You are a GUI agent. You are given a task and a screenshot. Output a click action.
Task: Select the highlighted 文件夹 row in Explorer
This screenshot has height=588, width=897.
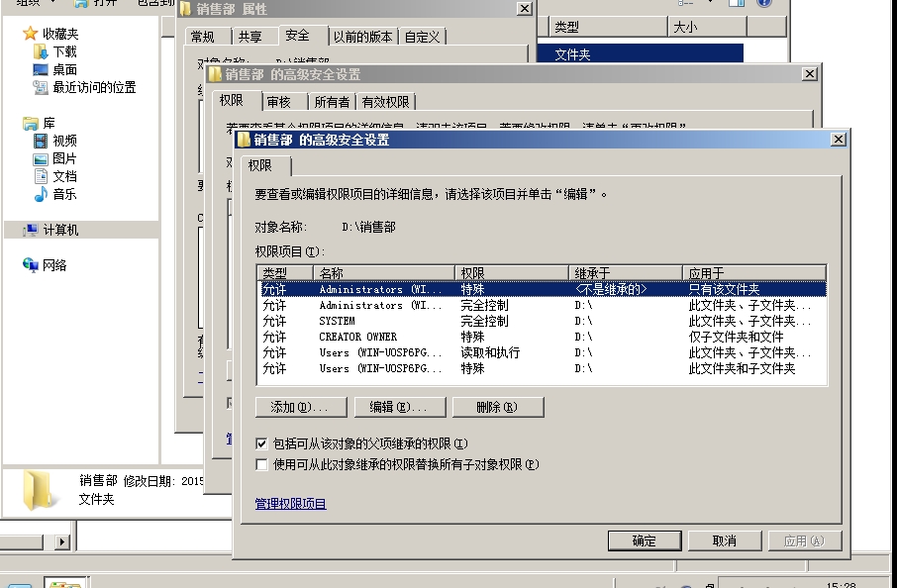point(641,53)
